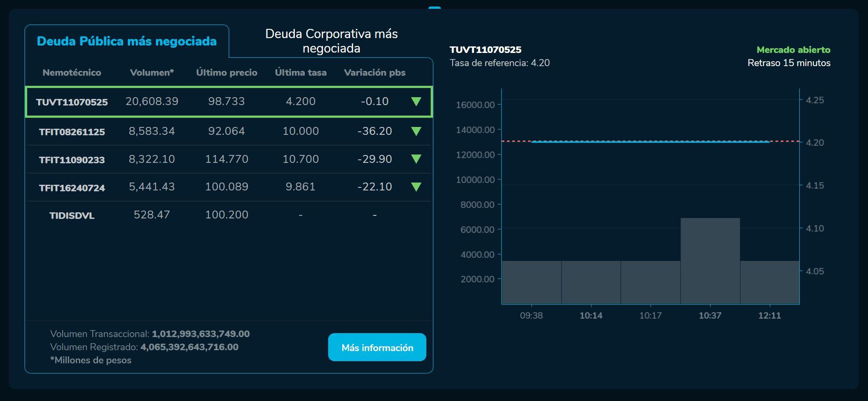Screen dimensions: 868x401
Task: Click the variation indicator for TFIT11090233
Action: pos(416,159)
